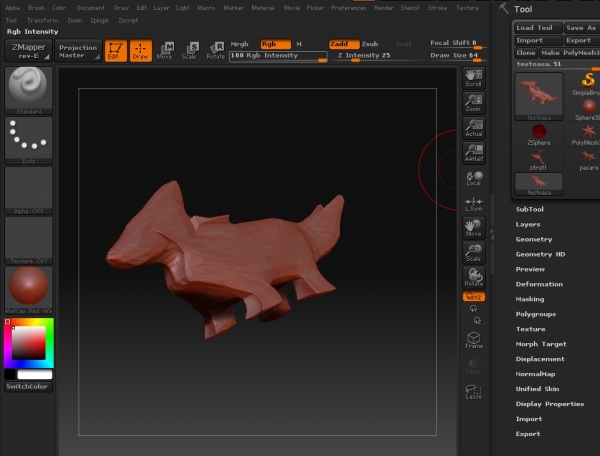Activate the top shelf Scale tool
The image size is (600, 456).
190,51
